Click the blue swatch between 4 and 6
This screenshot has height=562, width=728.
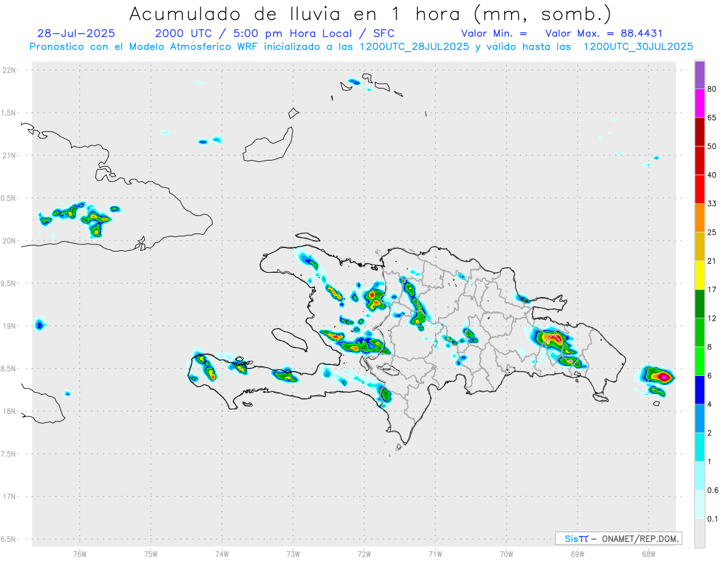pos(699,390)
